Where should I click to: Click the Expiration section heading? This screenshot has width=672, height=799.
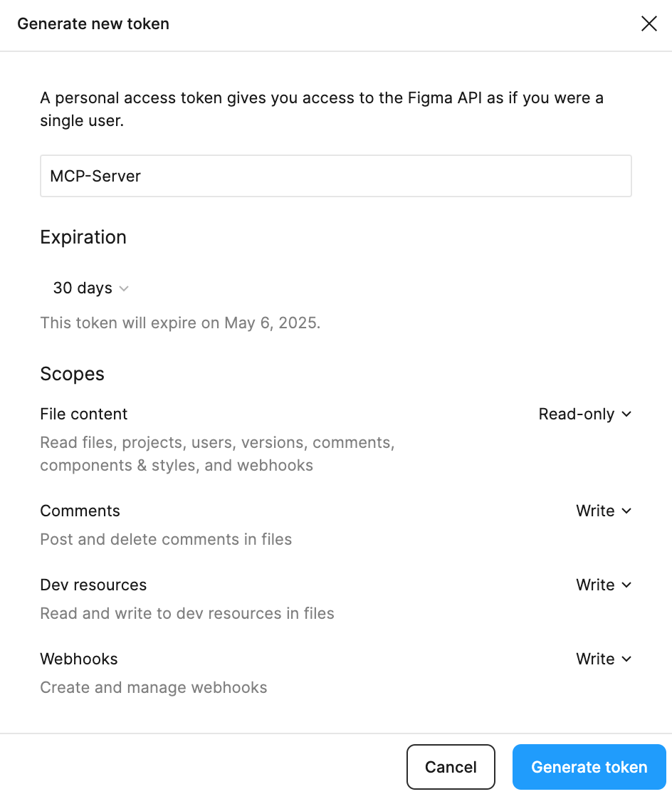tap(83, 237)
